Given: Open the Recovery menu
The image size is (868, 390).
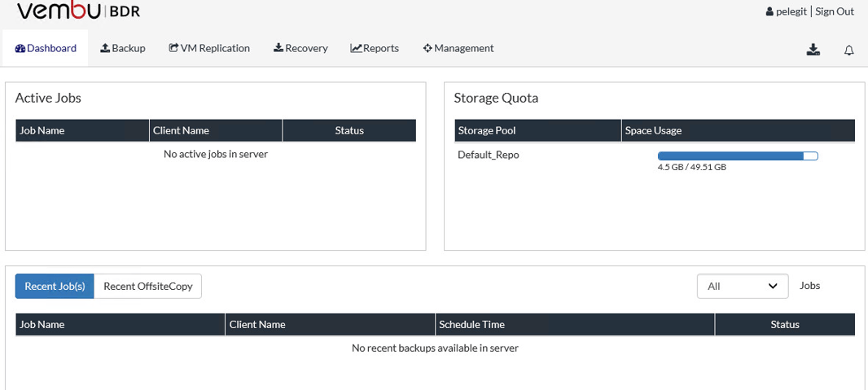Looking at the screenshot, I should coord(300,48).
